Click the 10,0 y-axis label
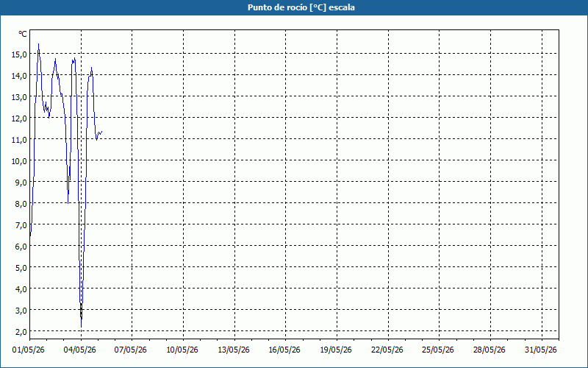The image size is (588, 368). pyautogui.click(x=20, y=161)
